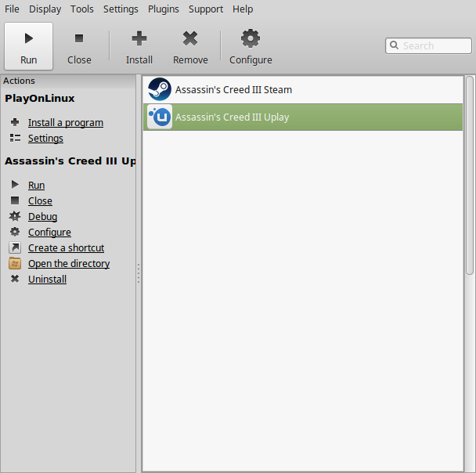Open the File menu

[12, 9]
